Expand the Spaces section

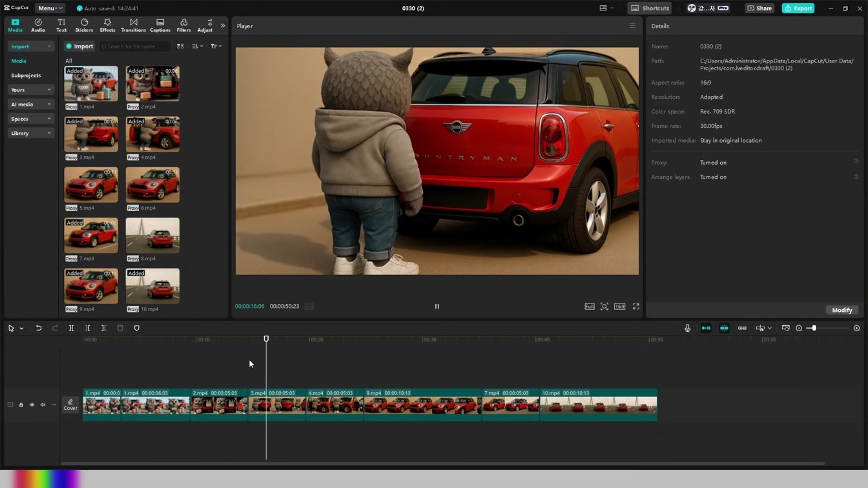pyautogui.click(x=30, y=119)
